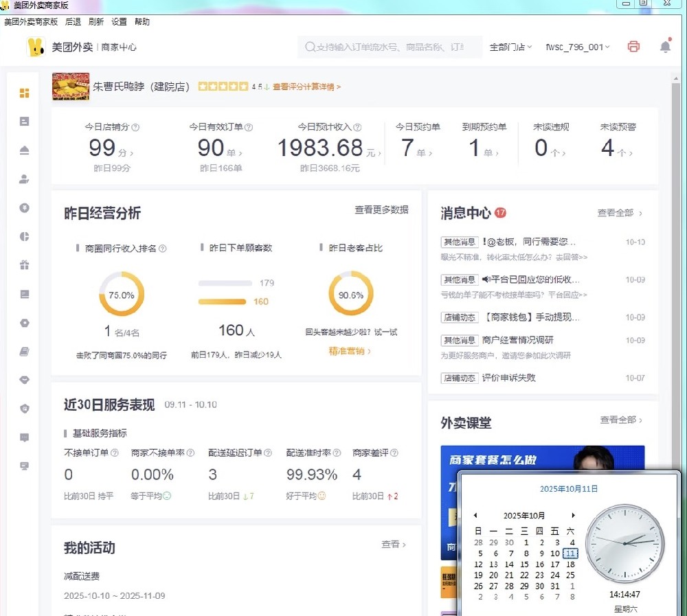
Task: Open the notification bell in header
Action: [x=665, y=47]
